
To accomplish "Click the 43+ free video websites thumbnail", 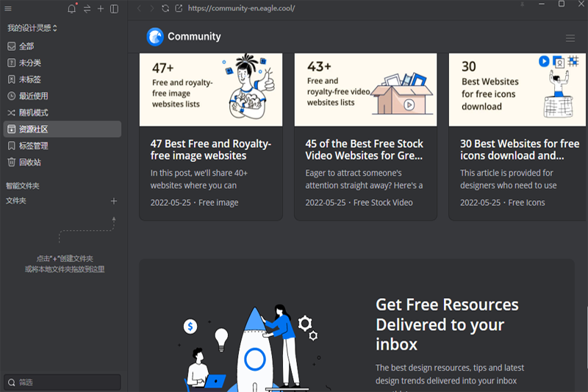I will click(x=365, y=89).
